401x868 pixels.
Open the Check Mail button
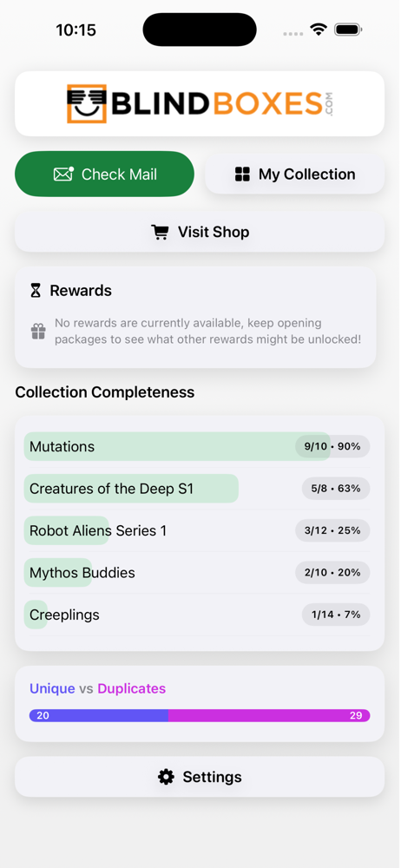point(105,174)
